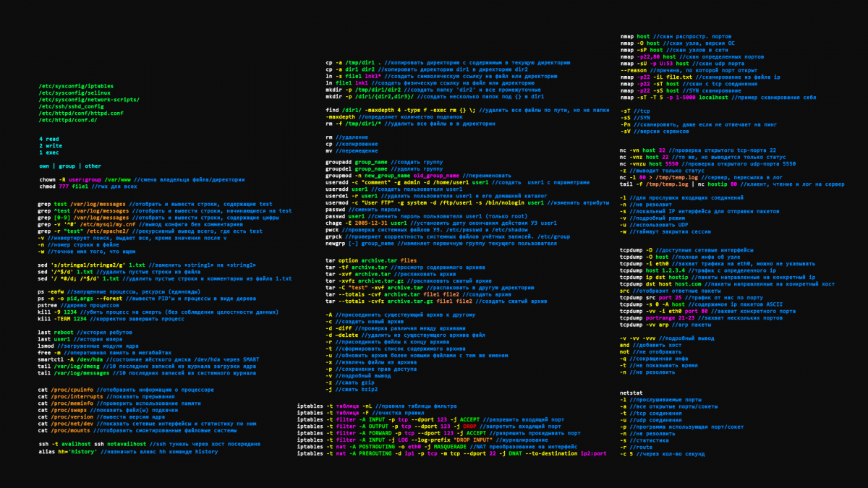
Task: Click the 'tar option archive.tar files' line
Action: pos(371,260)
